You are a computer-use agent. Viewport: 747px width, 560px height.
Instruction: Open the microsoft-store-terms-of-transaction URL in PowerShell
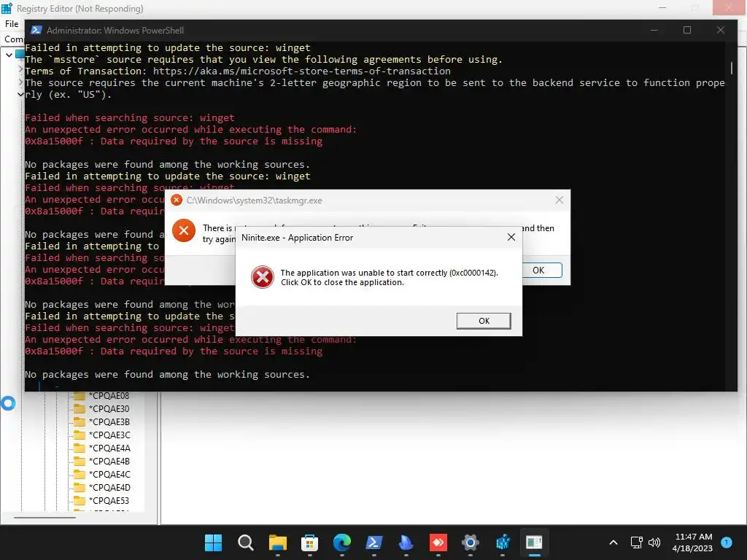(301, 71)
